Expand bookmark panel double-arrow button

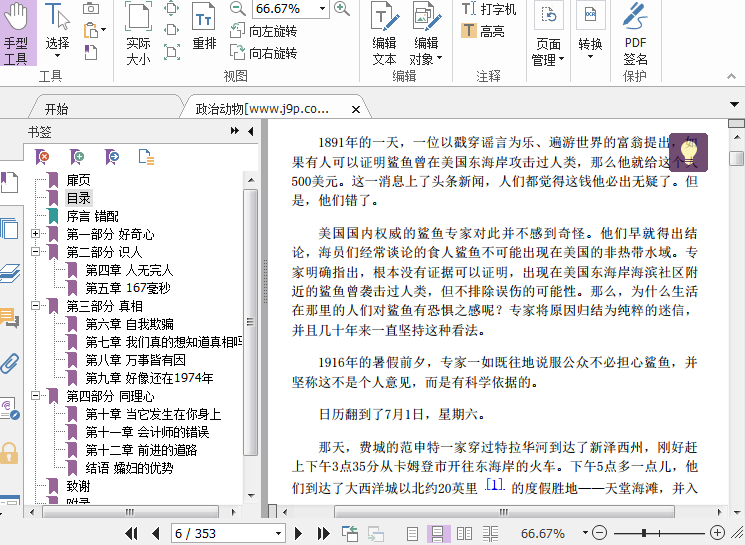(235, 131)
